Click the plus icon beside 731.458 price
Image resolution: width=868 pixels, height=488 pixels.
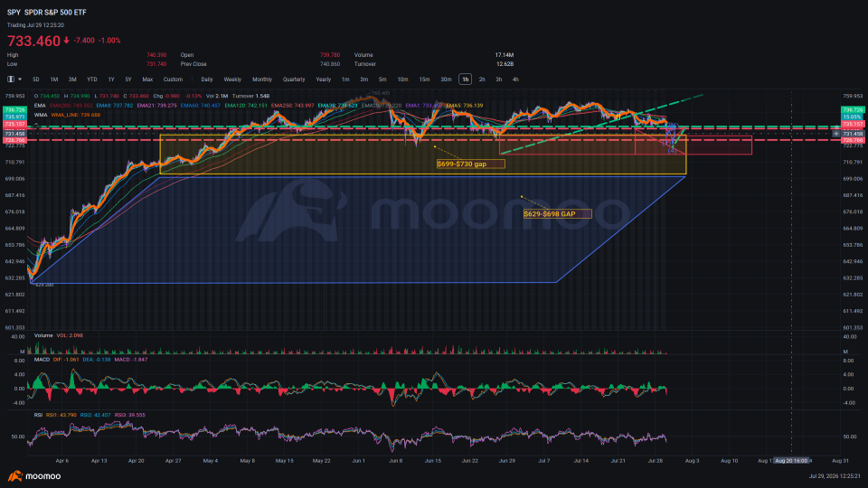[835, 134]
